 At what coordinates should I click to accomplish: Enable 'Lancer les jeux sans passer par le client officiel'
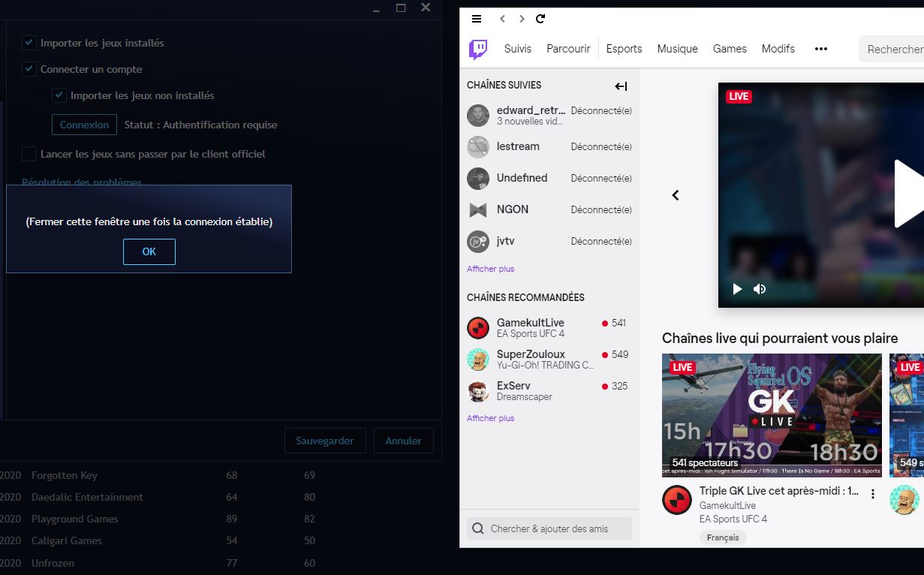tap(29, 154)
